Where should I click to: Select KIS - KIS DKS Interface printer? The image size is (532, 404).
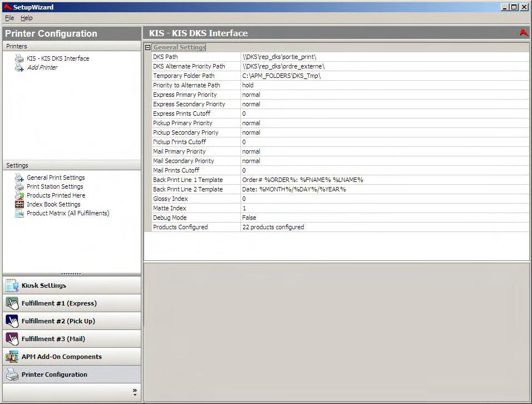pos(58,58)
